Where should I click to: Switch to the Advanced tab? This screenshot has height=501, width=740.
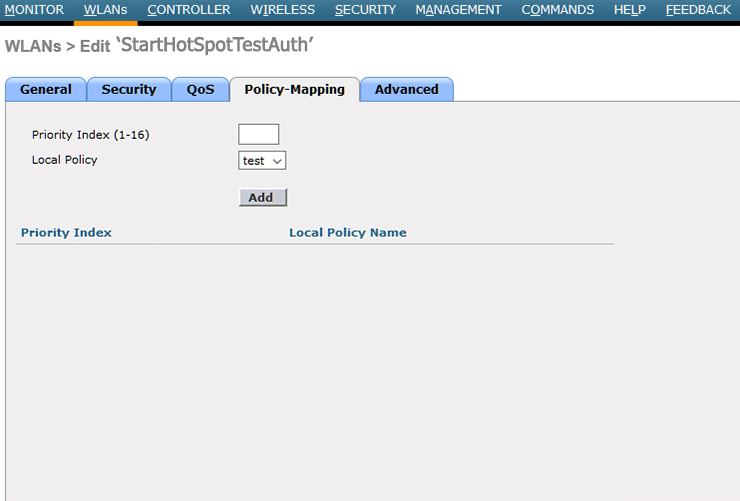(406, 89)
